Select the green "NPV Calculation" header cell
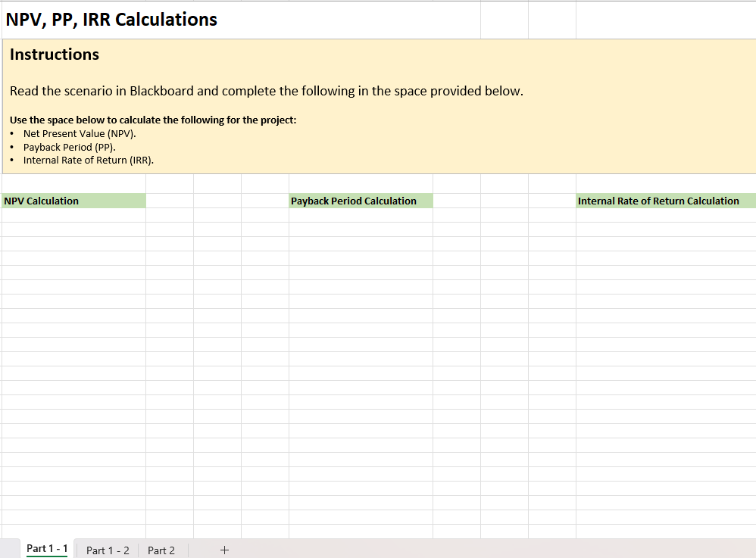This screenshot has width=756, height=558. pyautogui.click(x=72, y=201)
